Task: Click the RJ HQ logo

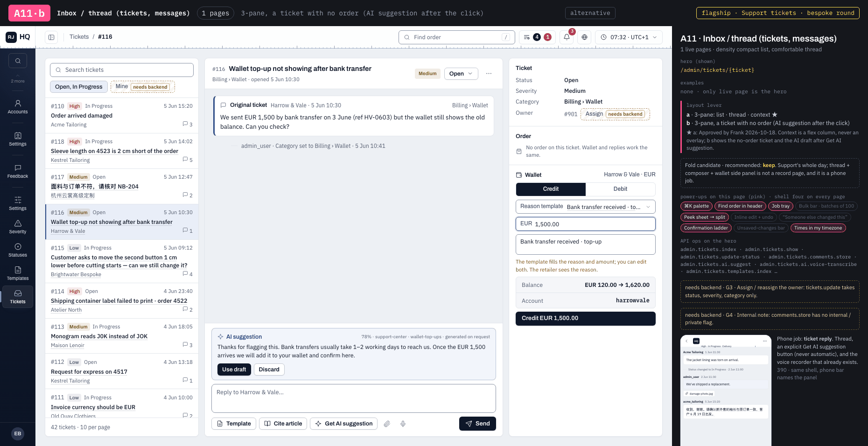Action: coord(18,37)
